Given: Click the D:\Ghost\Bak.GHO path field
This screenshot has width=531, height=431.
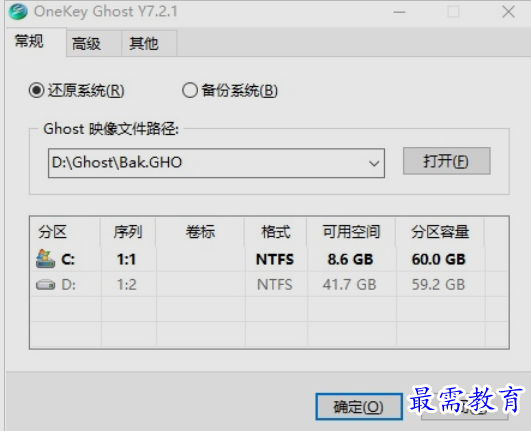Looking at the screenshot, I should pyautogui.click(x=216, y=163).
